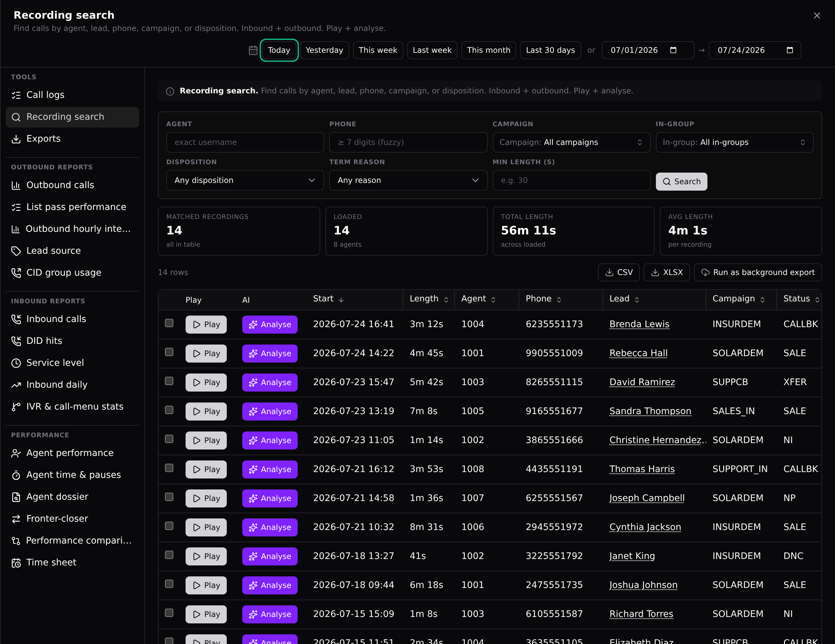
Task: Click the Recording search magnifier icon in sidebar
Action: (16, 117)
